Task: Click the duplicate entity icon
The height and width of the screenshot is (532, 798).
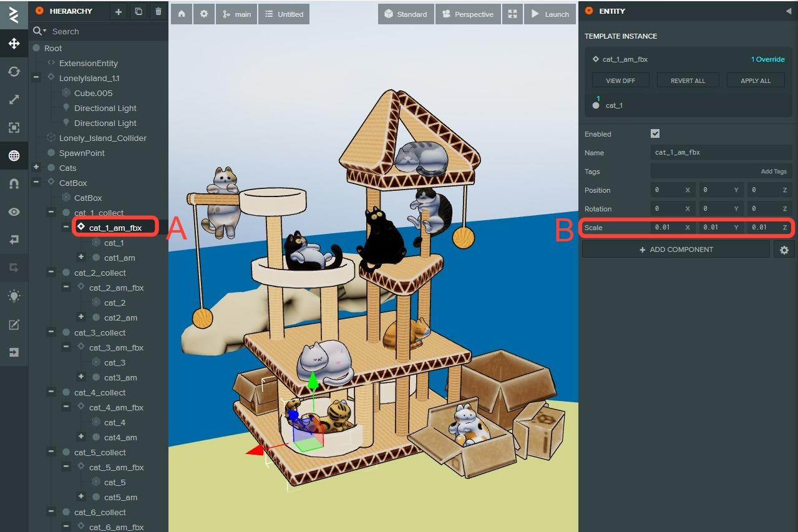Action: pos(139,12)
